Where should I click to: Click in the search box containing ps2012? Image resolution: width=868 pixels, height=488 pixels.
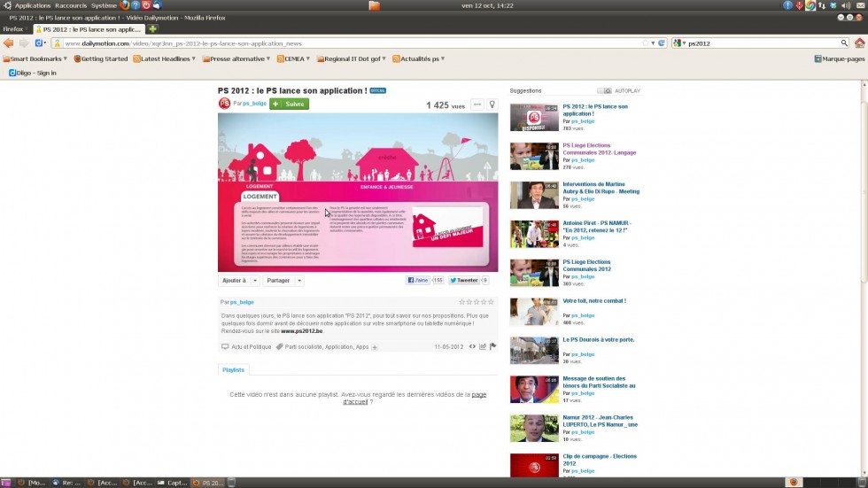click(763, 43)
